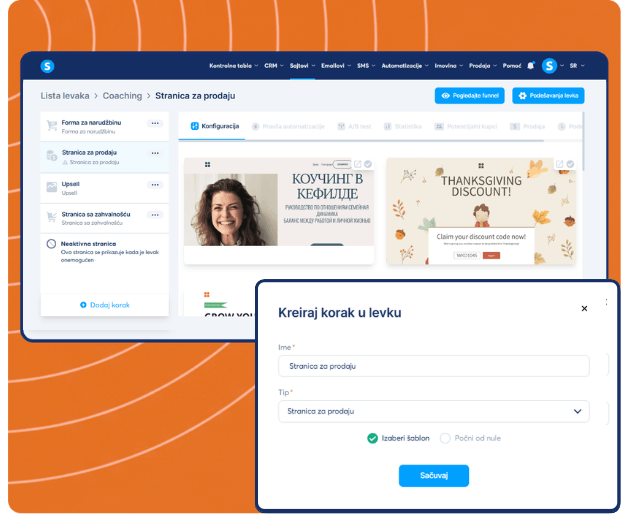625x516 pixels.
Task: Open options for Forma za narudžbinu step
Action: [x=155, y=124]
